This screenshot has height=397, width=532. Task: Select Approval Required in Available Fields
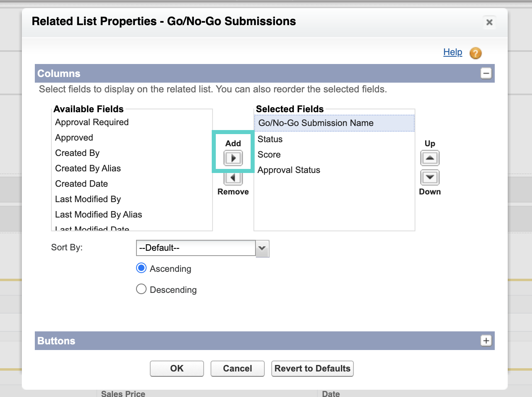coord(132,122)
